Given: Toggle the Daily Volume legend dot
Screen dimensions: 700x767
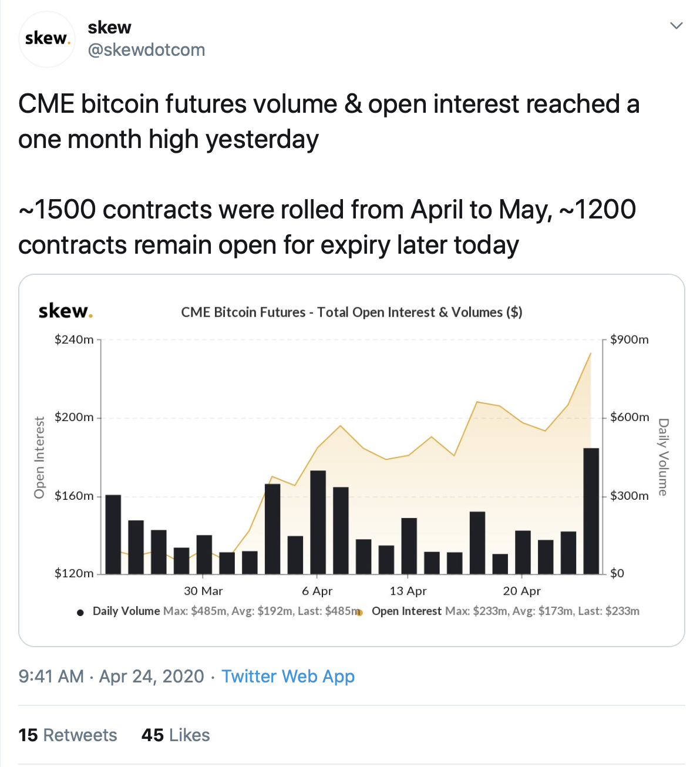Looking at the screenshot, I should (80, 613).
